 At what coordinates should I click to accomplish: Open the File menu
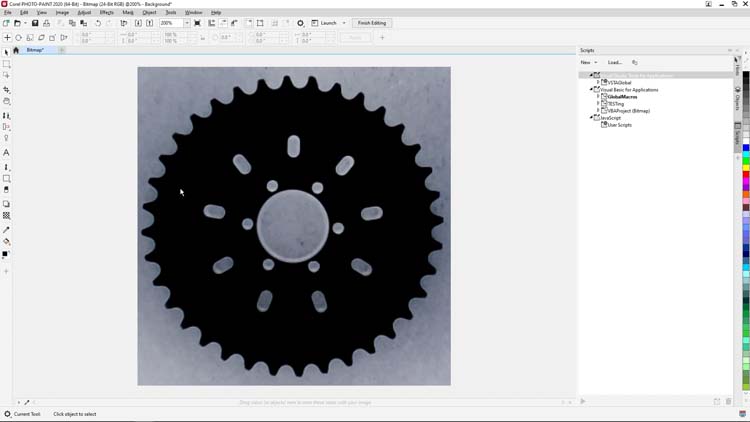pos(8,12)
